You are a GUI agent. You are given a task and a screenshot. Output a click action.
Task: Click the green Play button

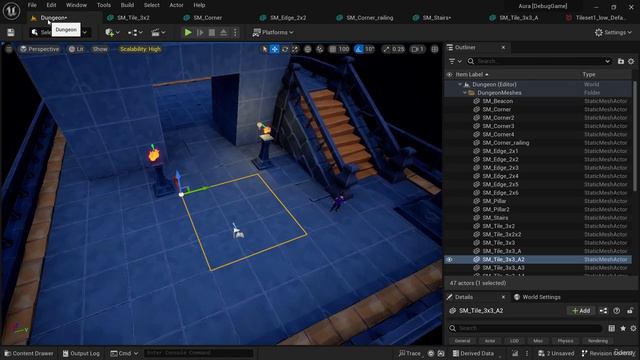pyautogui.click(x=188, y=32)
